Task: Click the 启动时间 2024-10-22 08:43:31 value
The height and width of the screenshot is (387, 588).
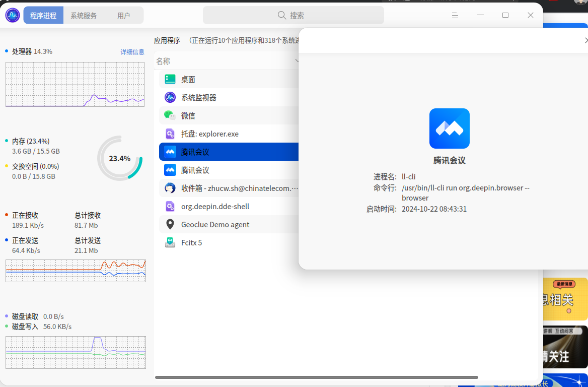Action: [434, 209]
